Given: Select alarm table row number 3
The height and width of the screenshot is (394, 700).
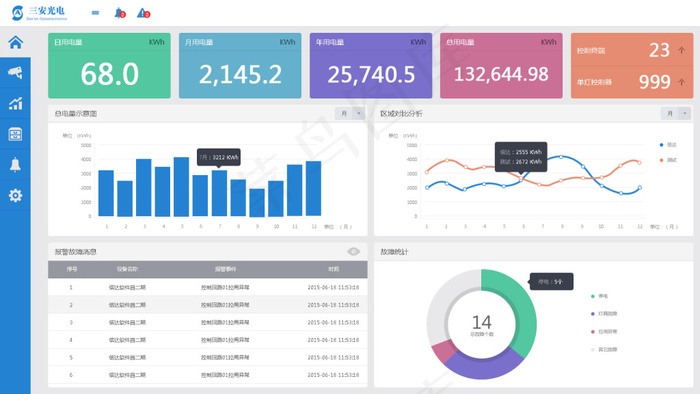Looking at the screenshot, I should coord(208,322).
